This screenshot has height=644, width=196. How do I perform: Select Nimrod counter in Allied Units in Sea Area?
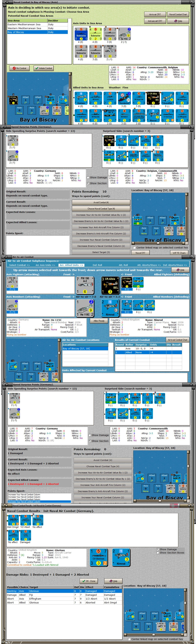click(x=153, y=116)
